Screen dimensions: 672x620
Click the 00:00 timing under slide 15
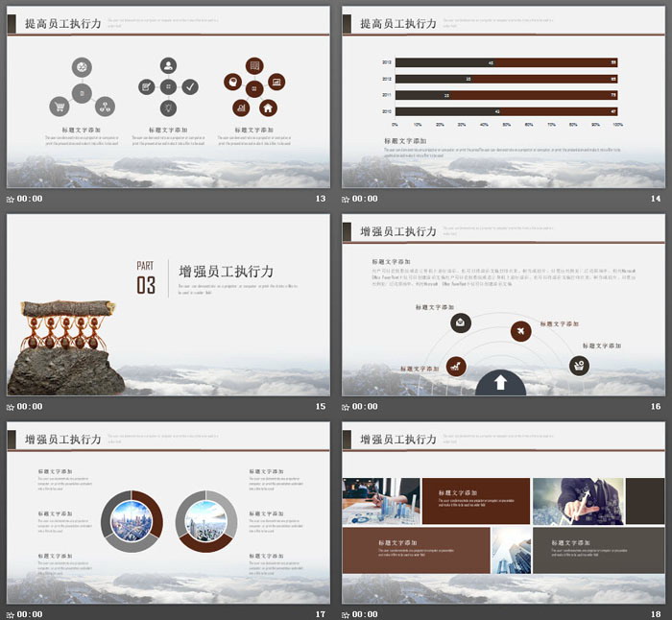pyautogui.click(x=30, y=406)
